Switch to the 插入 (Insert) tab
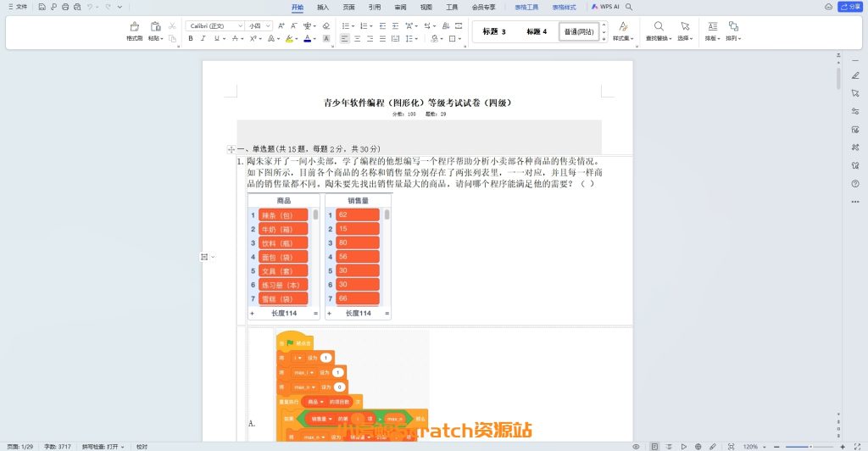This screenshot has height=451, width=868. click(x=323, y=7)
